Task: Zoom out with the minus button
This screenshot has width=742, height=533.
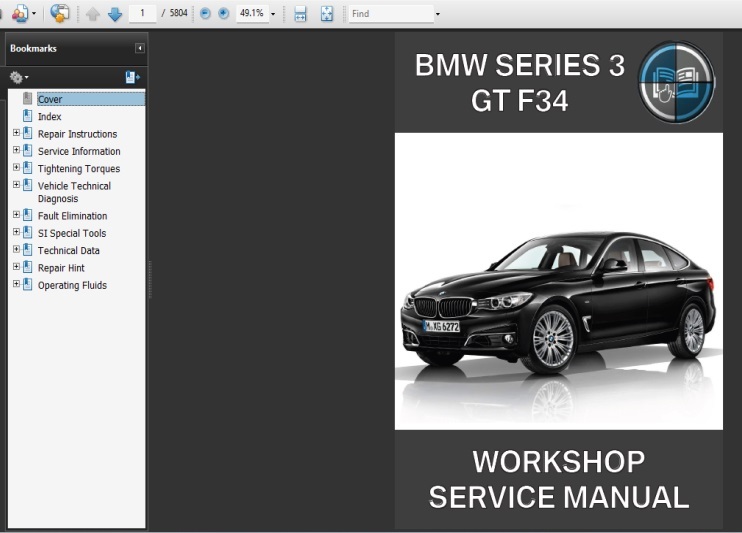Action: click(205, 14)
